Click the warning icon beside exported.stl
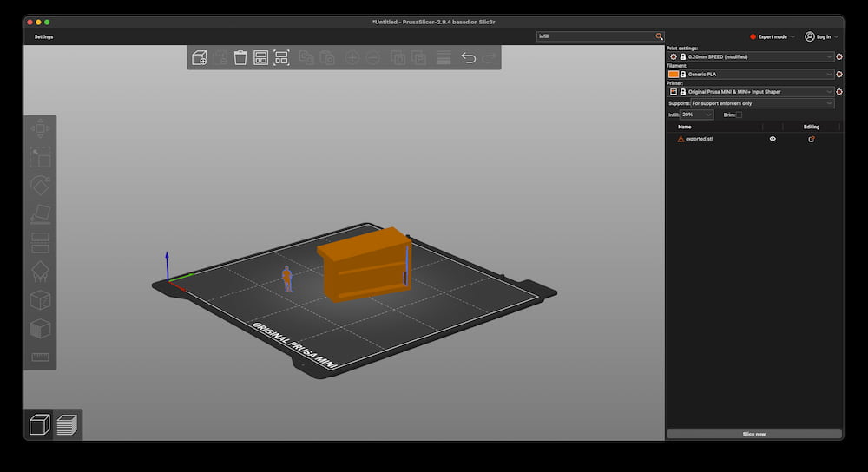Viewport: 868px width, 472px height. pyautogui.click(x=681, y=139)
